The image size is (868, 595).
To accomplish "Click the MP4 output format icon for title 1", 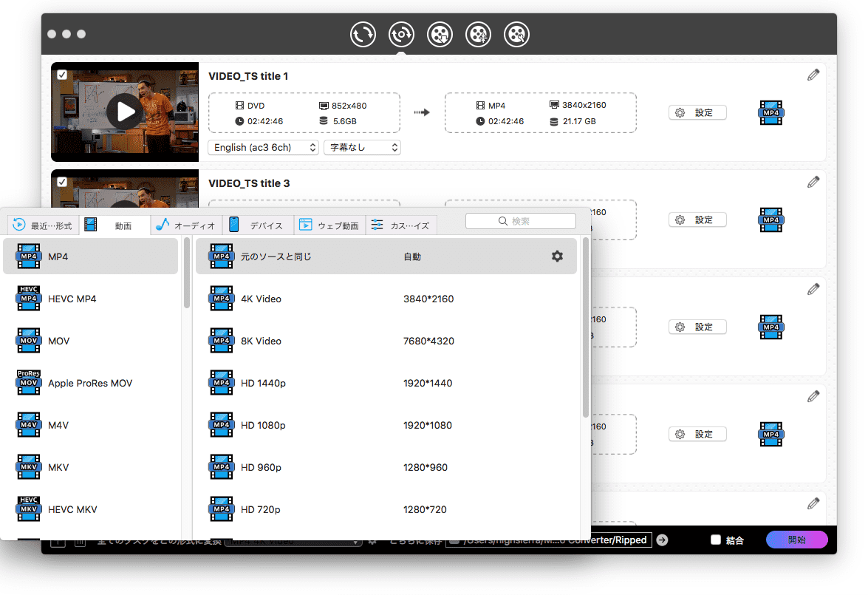I will tap(771, 112).
